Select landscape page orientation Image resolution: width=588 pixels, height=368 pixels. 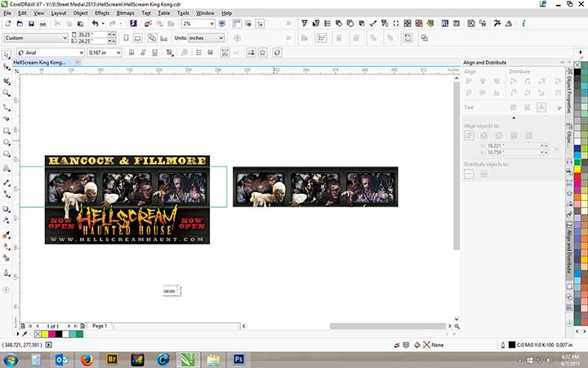pos(138,38)
